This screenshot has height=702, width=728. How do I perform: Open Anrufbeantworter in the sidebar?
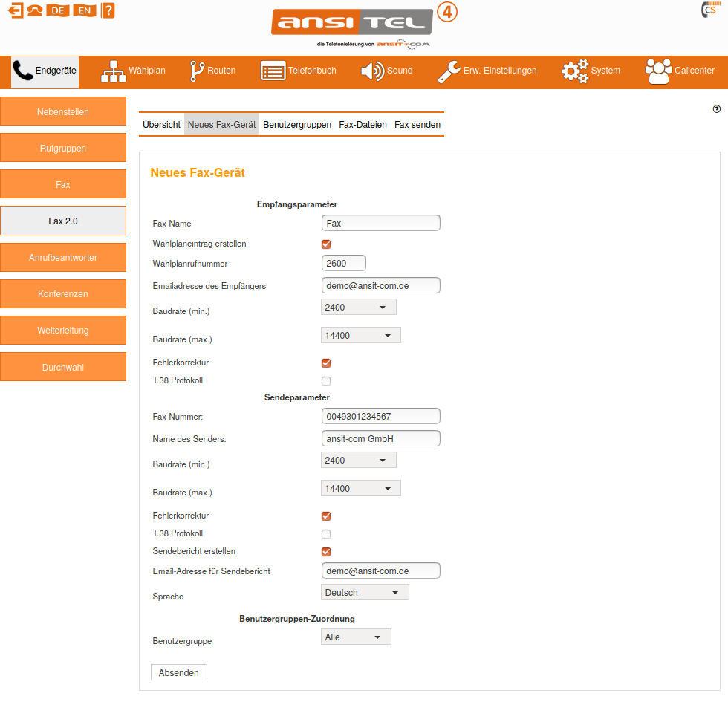click(x=63, y=258)
